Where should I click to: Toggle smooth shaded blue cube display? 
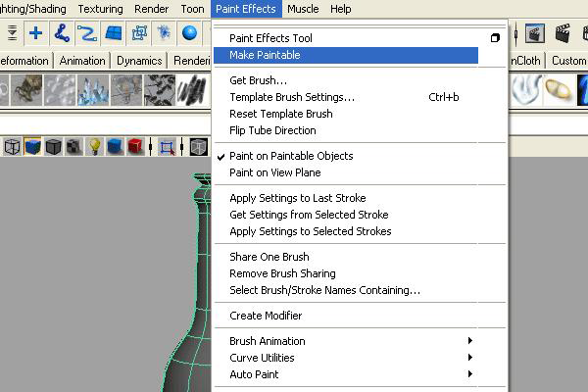click(x=32, y=147)
